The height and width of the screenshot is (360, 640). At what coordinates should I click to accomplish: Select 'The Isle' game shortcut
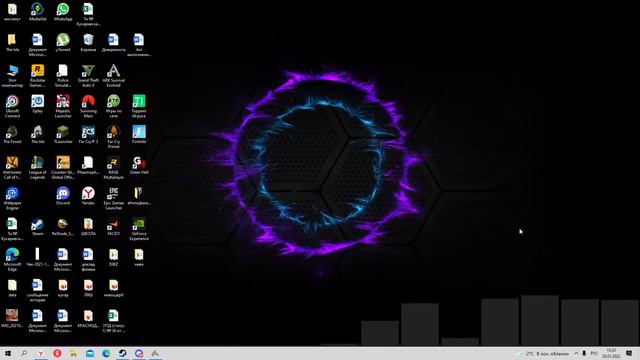click(38, 134)
